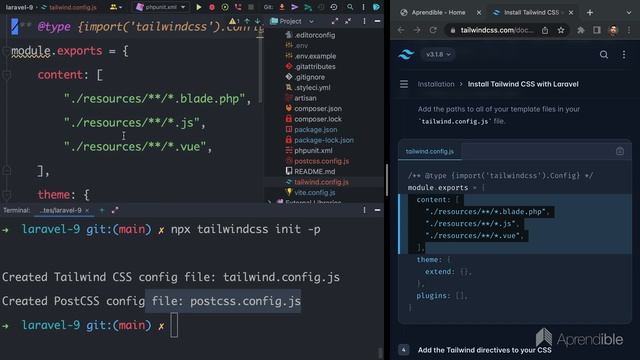Collapse the theme block fold marker
Screen dimensions: 640x360
coord(7,195)
